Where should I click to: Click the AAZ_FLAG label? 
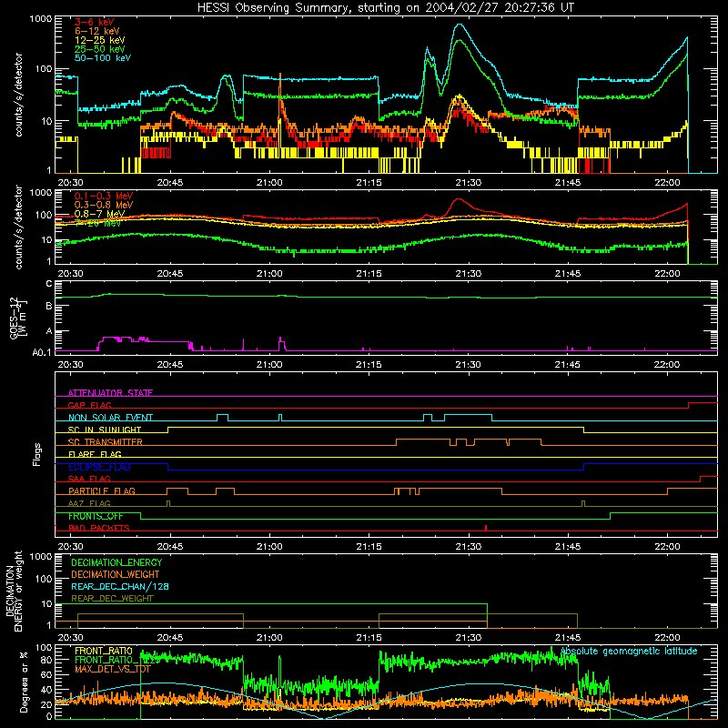coord(89,503)
